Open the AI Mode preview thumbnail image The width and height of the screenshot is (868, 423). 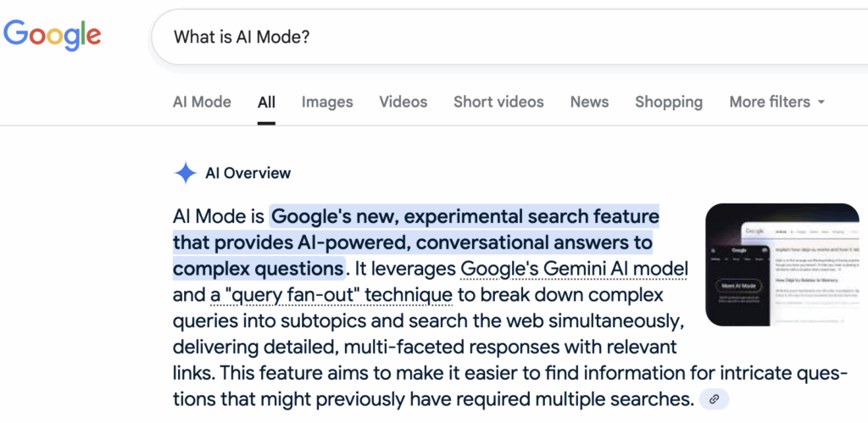coord(782,265)
